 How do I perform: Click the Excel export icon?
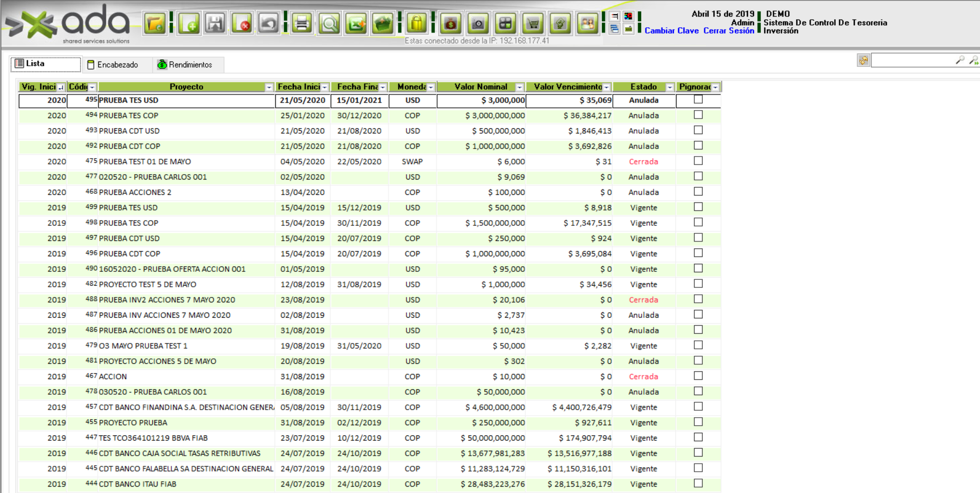click(x=356, y=24)
